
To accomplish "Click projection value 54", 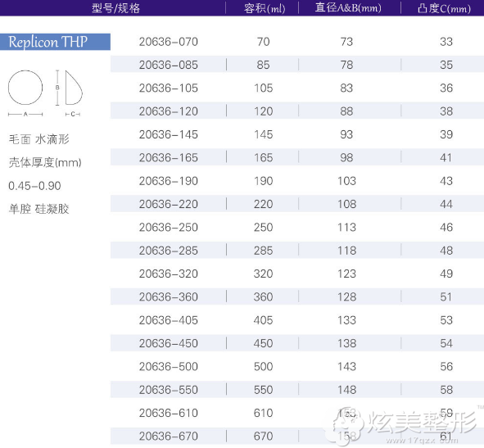I will [446, 343].
